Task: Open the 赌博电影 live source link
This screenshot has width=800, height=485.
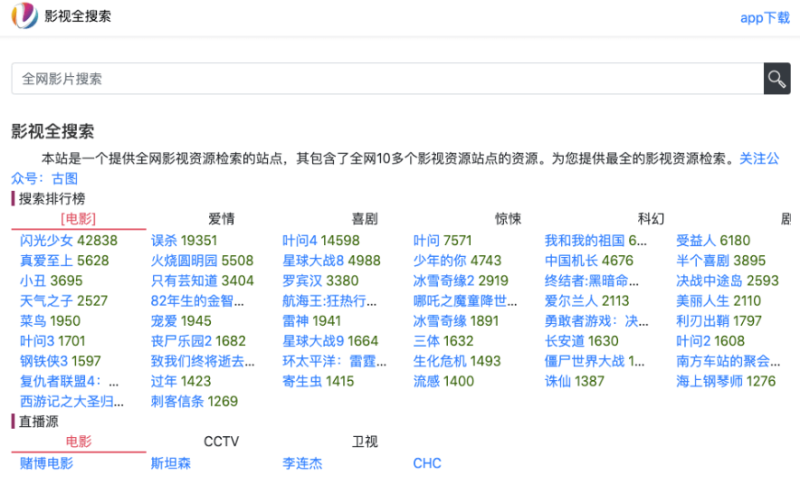Action: [46, 464]
